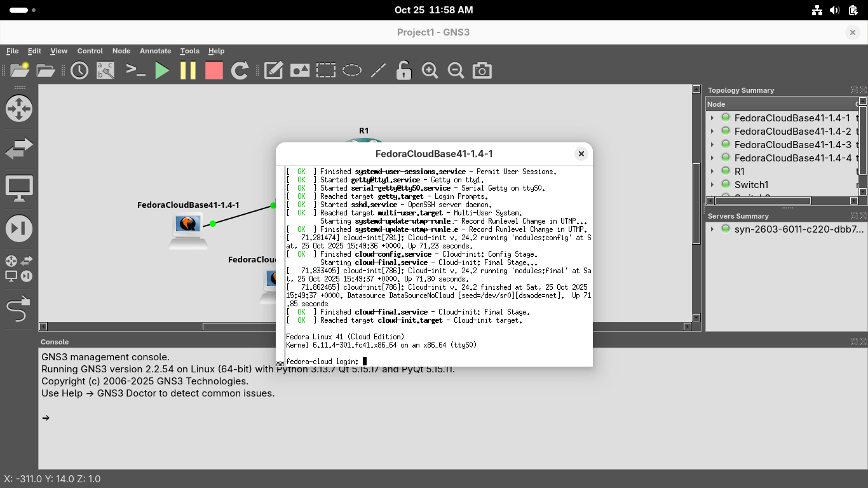This screenshot has width=868, height=488.
Task: Browse routers in the device sidebar
Action: pos(19,109)
